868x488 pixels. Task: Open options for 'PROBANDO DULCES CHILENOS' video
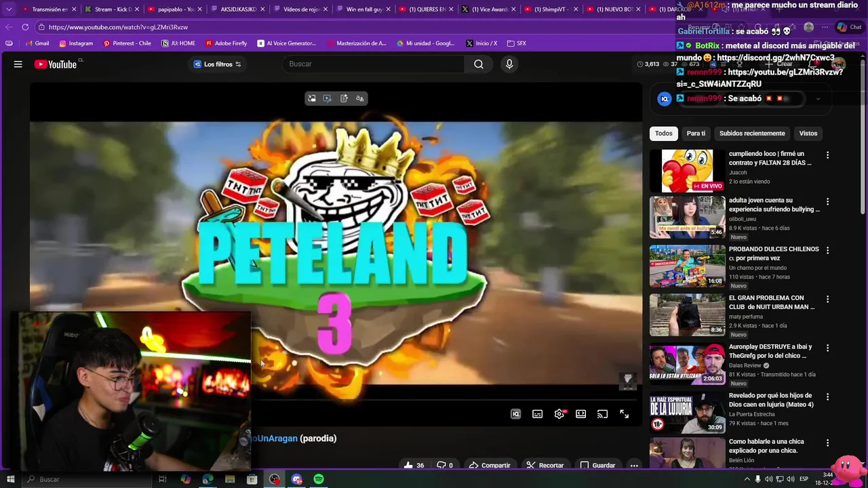point(827,250)
